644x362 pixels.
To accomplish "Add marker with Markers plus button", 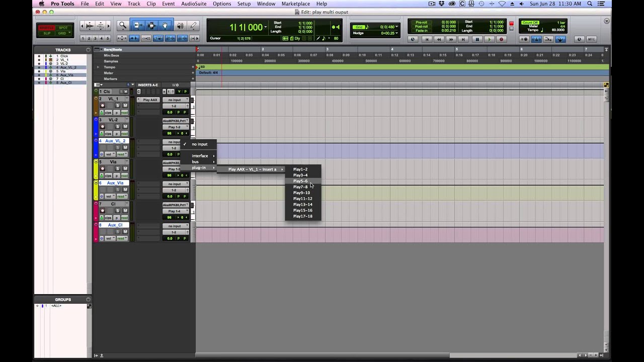I will point(193,79).
